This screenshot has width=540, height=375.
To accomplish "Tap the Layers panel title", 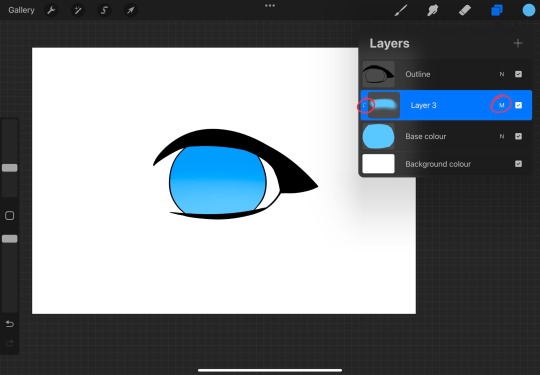I will point(390,43).
